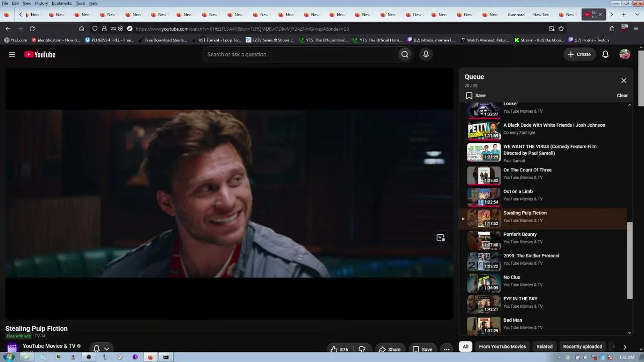Open the account avatar menu

coord(625,54)
